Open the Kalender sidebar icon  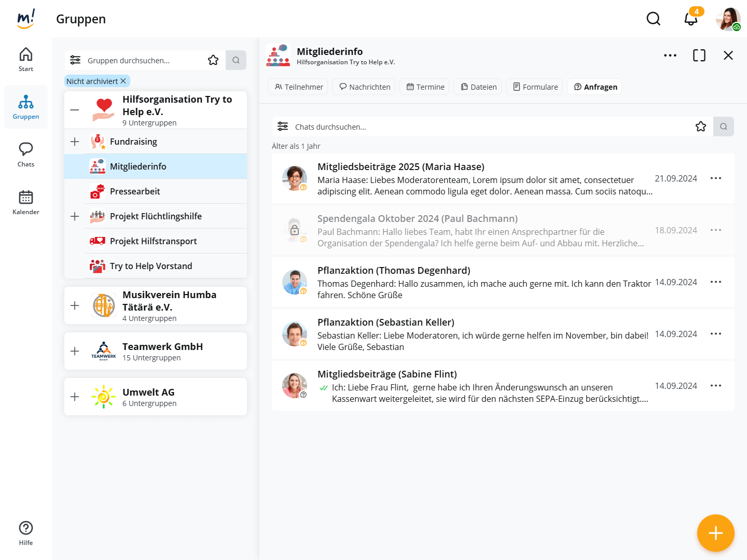coord(26,202)
